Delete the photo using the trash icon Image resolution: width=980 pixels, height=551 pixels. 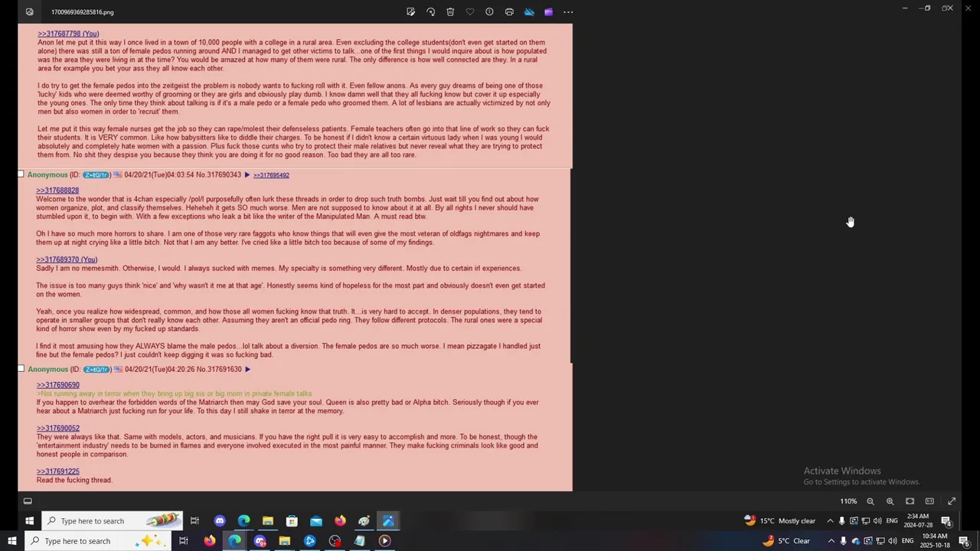pos(450,11)
